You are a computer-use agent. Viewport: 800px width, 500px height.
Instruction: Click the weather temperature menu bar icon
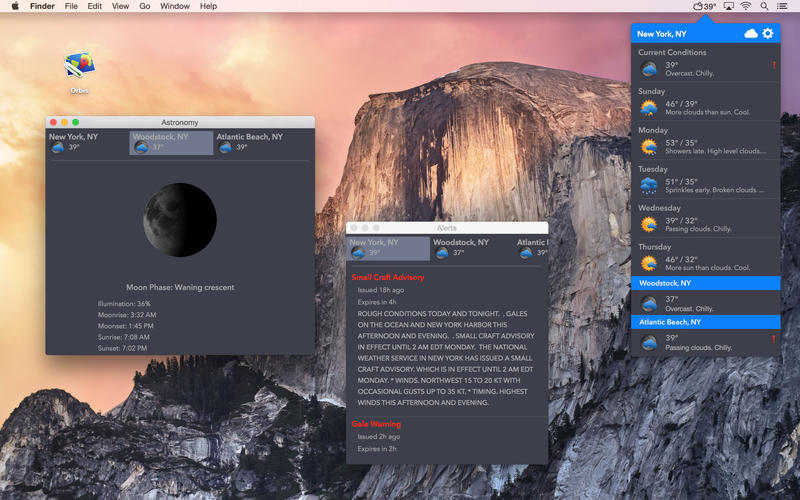click(x=705, y=6)
